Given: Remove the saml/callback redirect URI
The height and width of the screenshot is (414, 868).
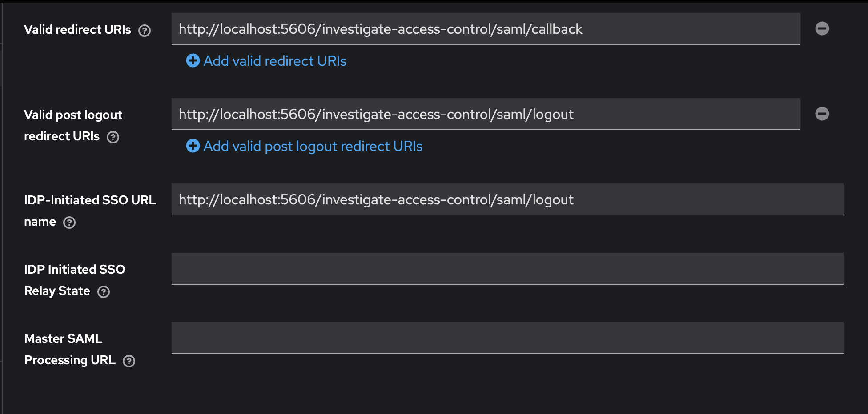Looking at the screenshot, I should pyautogui.click(x=822, y=29).
